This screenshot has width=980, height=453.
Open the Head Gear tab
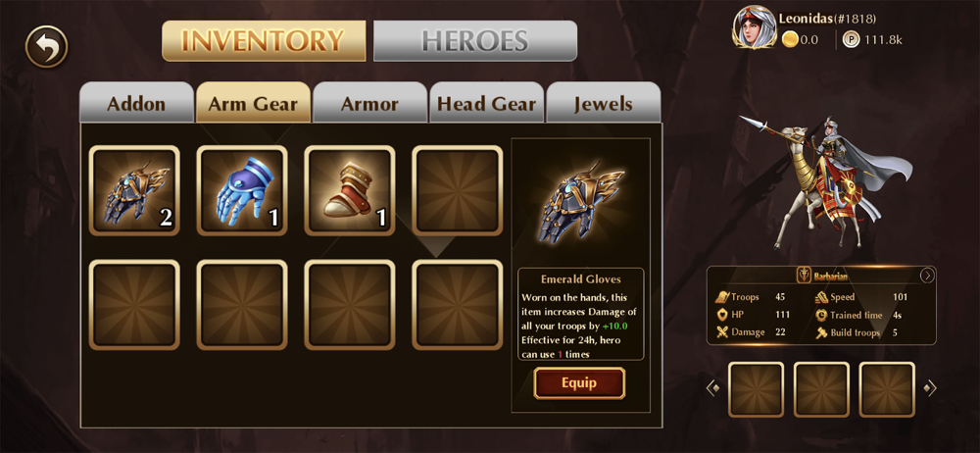coord(486,103)
